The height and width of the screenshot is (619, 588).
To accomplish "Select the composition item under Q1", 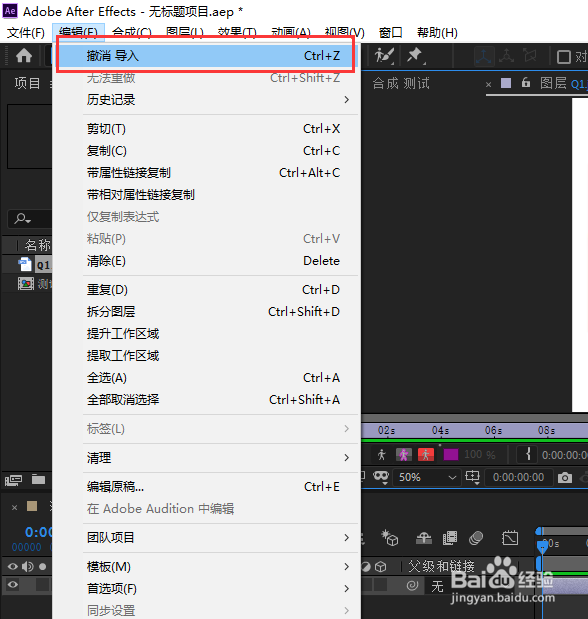I will 35,283.
